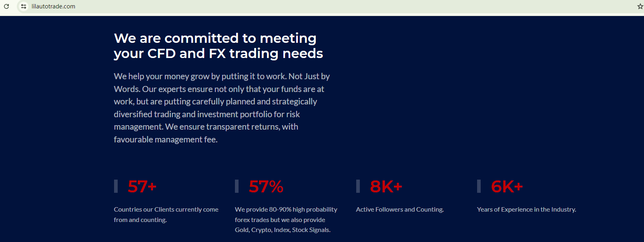644x242 pixels.
Task: Click the red '8K+' followers figure
Action: (x=386, y=187)
